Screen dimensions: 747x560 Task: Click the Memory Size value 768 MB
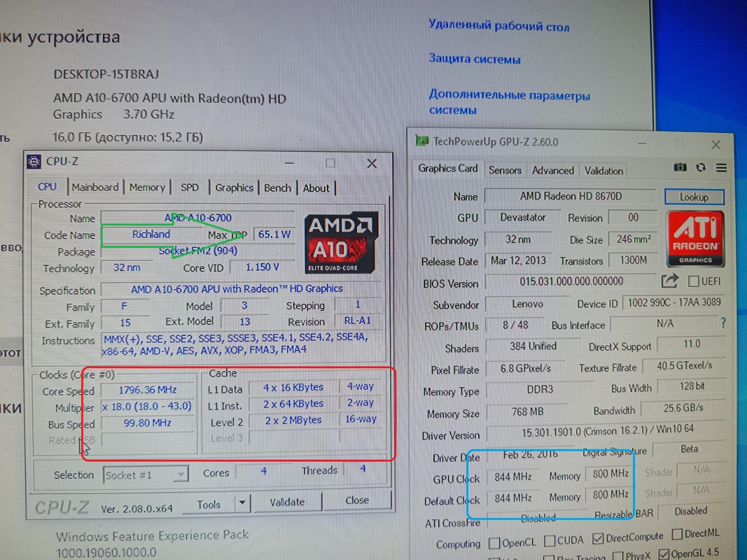(527, 412)
